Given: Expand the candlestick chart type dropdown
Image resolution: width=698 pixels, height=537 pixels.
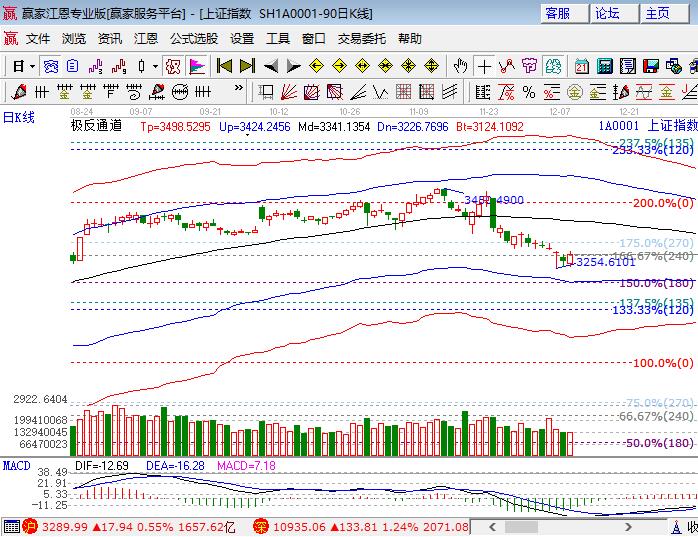Looking at the screenshot, I should 155,67.
